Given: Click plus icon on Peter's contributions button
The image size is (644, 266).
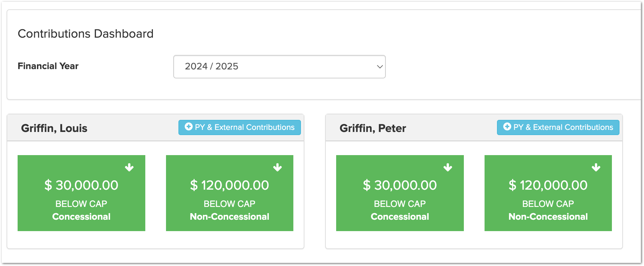Looking at the screenshot, I should click(507, 127).
